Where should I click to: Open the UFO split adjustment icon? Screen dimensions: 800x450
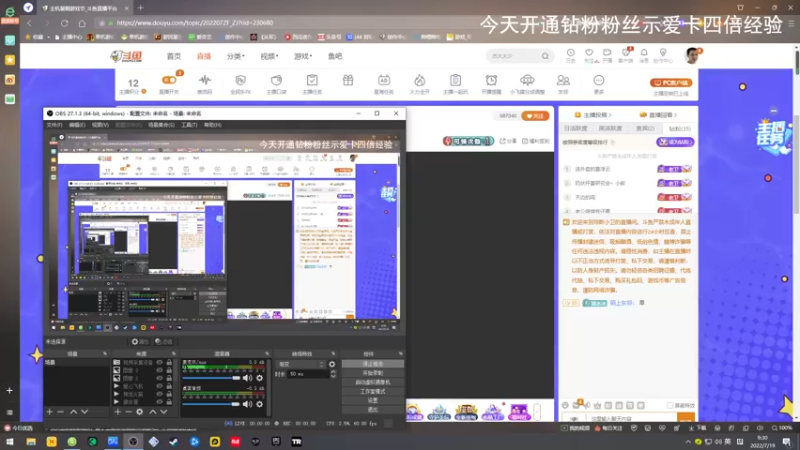pyautogui.click(x=527, y=80)
